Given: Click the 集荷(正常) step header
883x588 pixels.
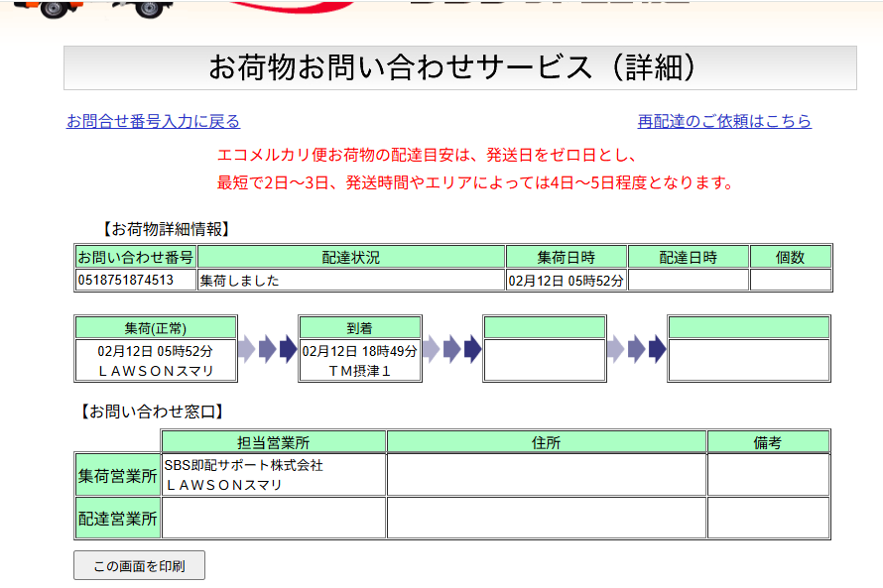Looking at the screenshot, I should (x=156, y=328).
